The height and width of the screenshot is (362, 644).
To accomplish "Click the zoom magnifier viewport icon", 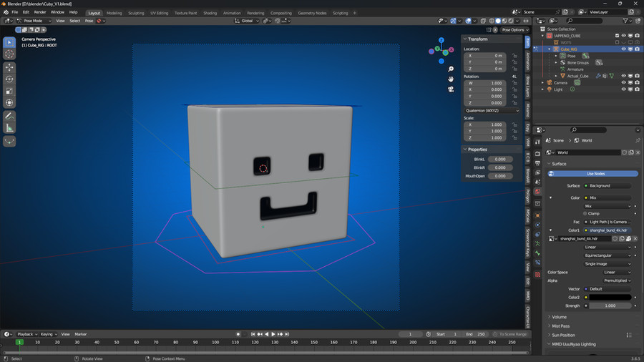I will coord(451,69).
